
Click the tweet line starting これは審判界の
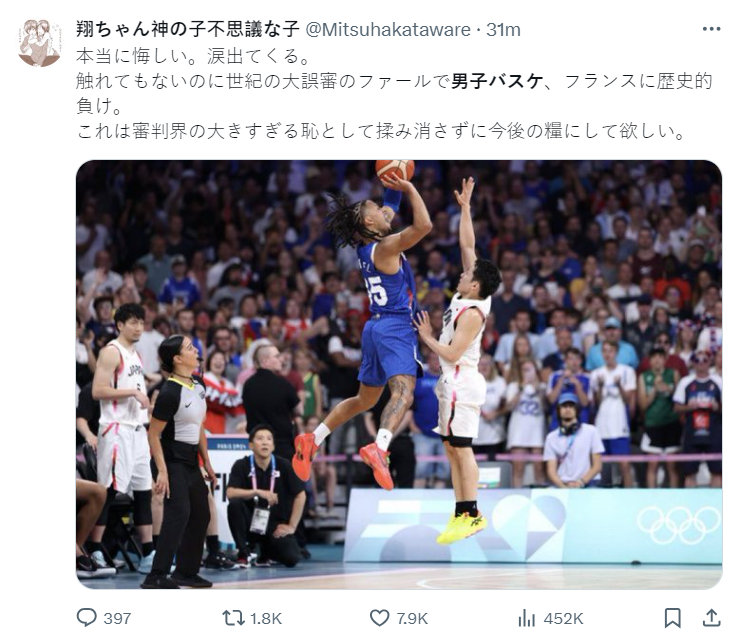[x=381, y=131]
